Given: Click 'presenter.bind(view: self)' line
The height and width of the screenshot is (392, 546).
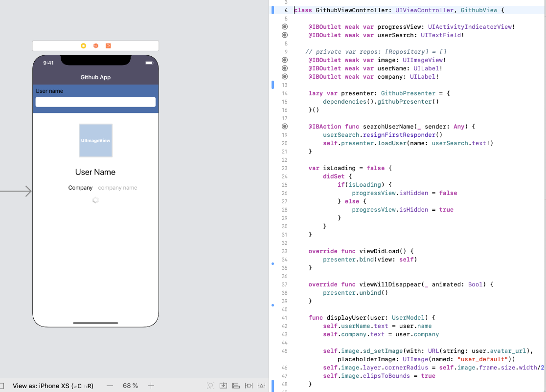Looking at the screenshot, I should click(x=370, y=260).
